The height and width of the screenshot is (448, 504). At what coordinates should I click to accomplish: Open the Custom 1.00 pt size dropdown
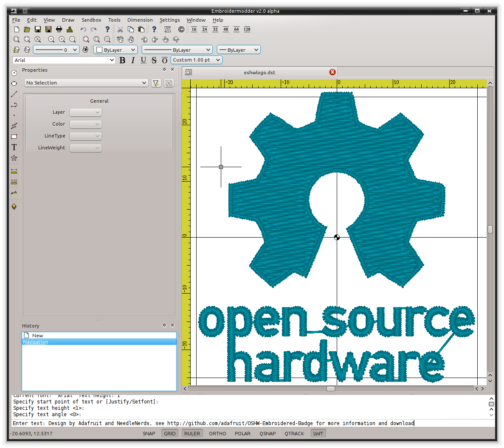197,60
